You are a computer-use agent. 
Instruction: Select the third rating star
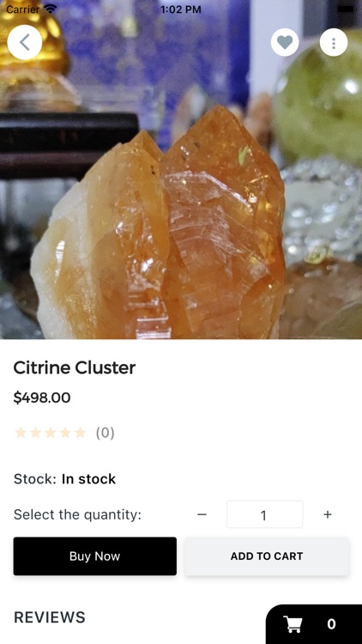pyautogui.click(x=50, y=433)
